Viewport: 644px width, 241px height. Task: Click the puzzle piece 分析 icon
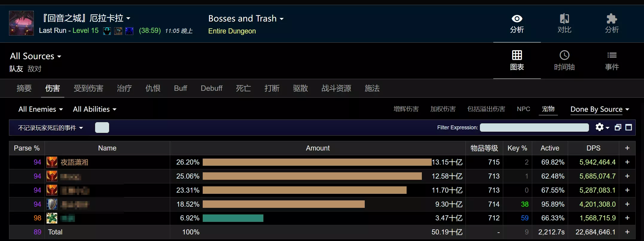612,19
